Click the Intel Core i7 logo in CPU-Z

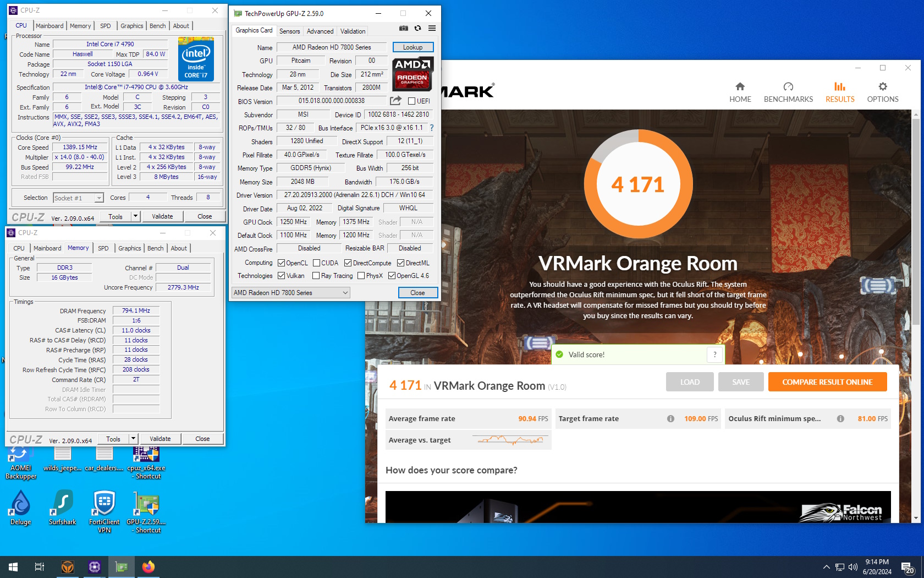[196, 59]
